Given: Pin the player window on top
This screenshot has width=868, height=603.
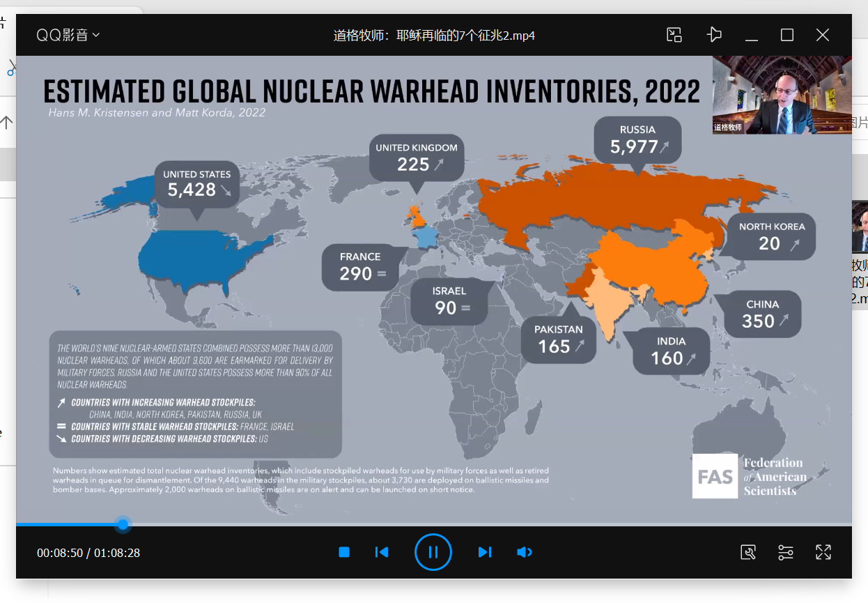Looking at the screenshot, I should tap(714, 35).
